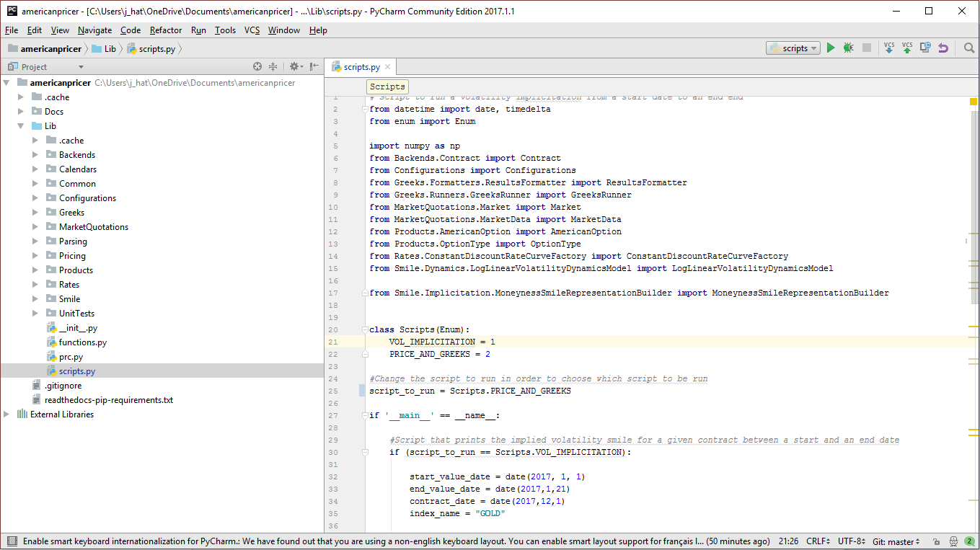Click the inspection status yellow square indicator

point(974,102)
